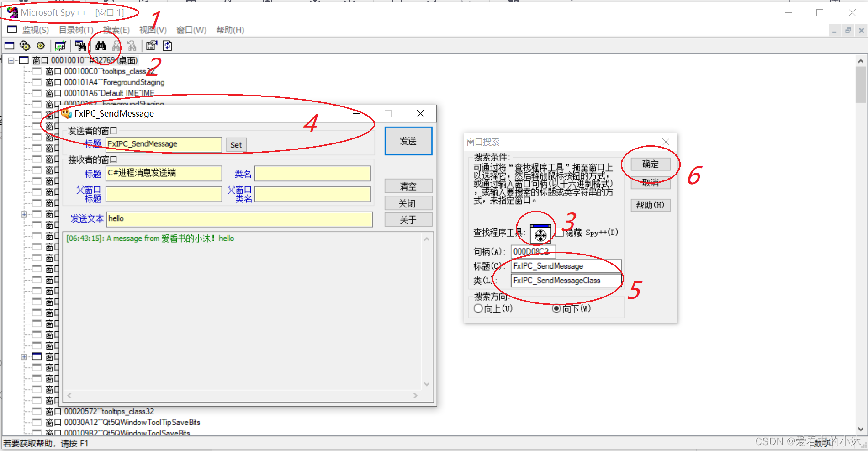The image size is (868, 451).
Task: Open the 帮助(H) menu
Action: point(230,30)
